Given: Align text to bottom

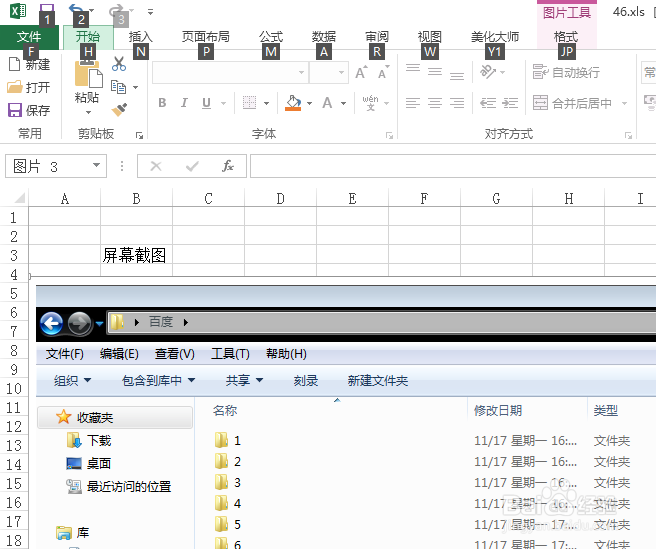Looking at the screenshot, I should point(457,74).
